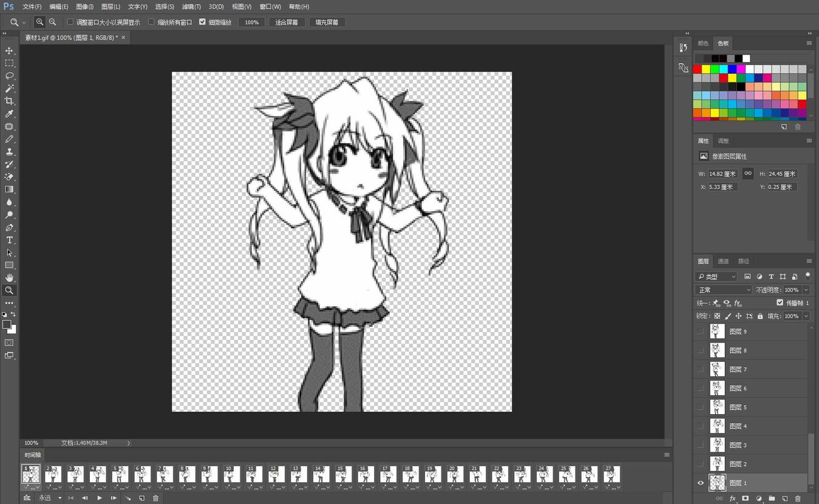Screen dimensions: 819x504
Task: Select frame 5 in the timeline
Action: (x=120, y=474)
